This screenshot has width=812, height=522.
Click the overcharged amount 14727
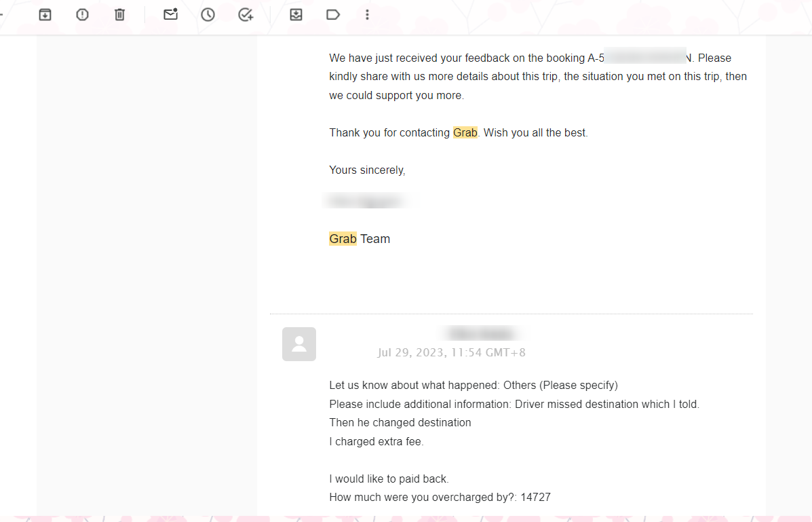535,498
